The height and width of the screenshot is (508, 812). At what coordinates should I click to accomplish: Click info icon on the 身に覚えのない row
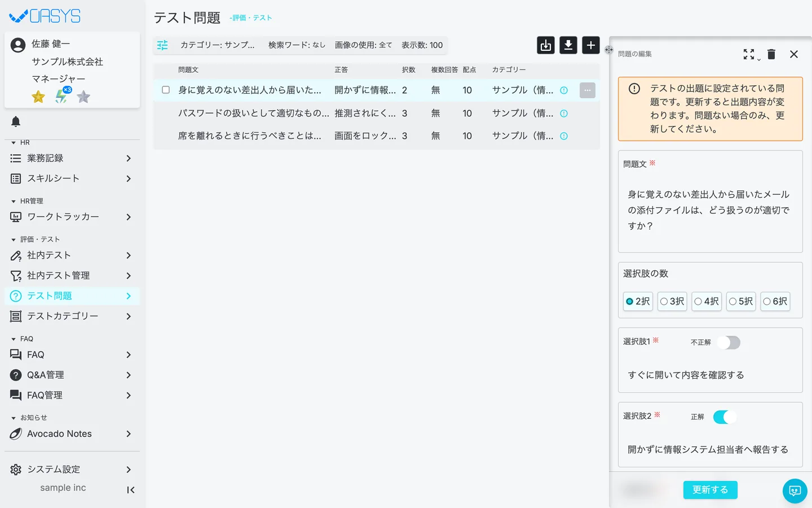click(x=564, y=90)
